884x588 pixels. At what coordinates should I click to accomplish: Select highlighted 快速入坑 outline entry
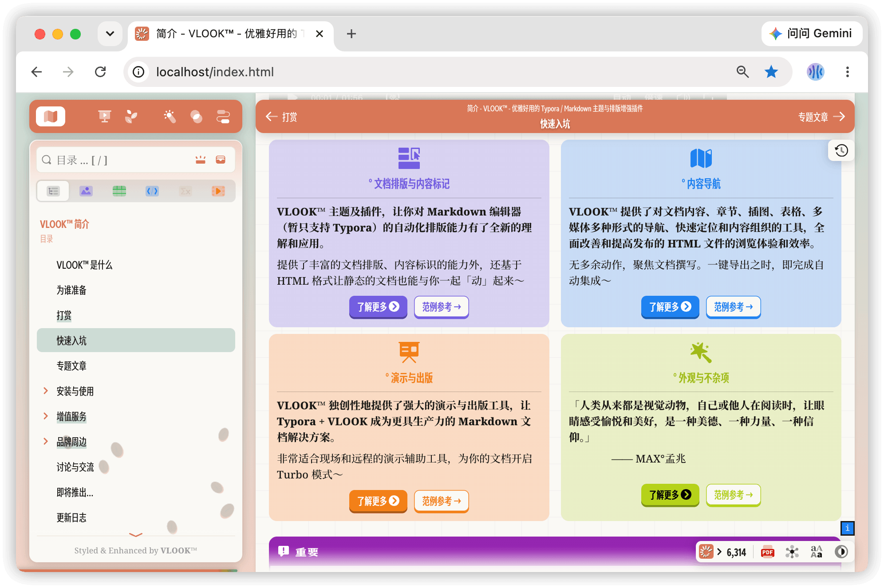click(x=136, y=341)
